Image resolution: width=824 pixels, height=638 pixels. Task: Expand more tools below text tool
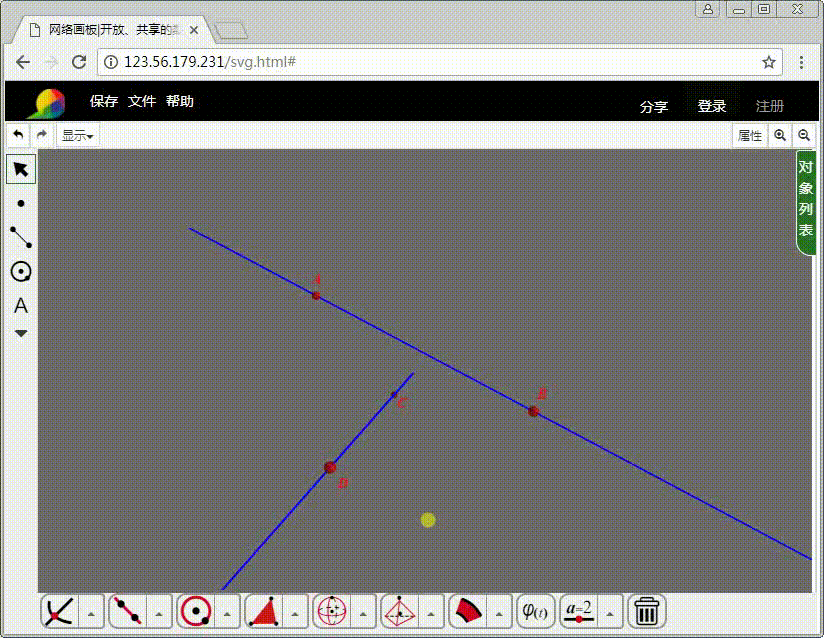tap(21, 333)
